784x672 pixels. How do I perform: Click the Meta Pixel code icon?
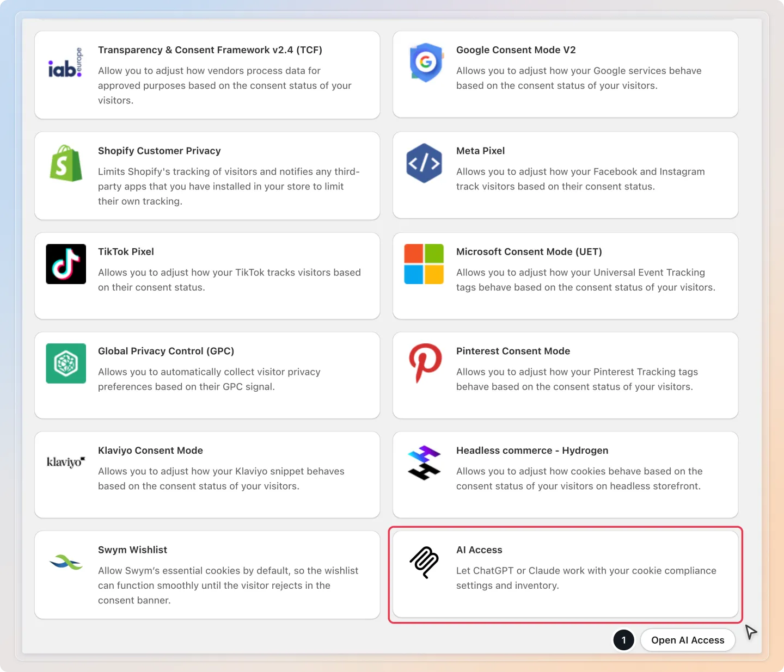[x=424, y=163]
